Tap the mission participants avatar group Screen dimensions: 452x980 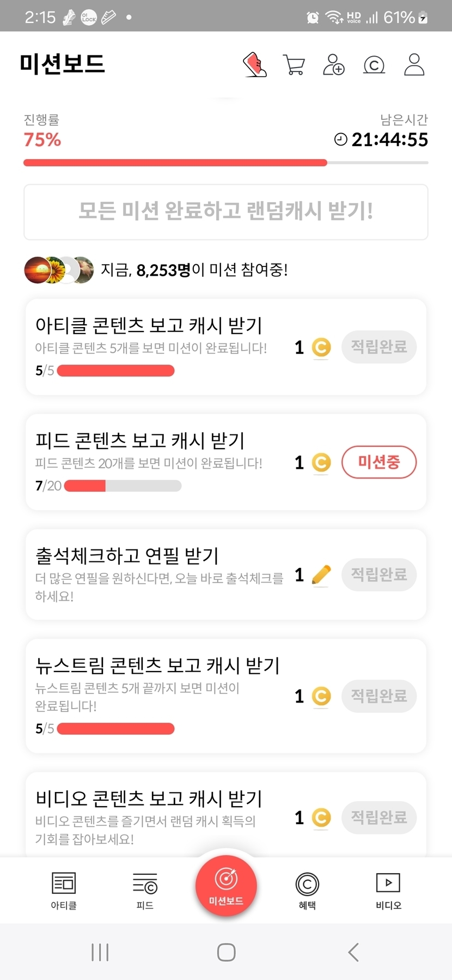click(59, 270)
